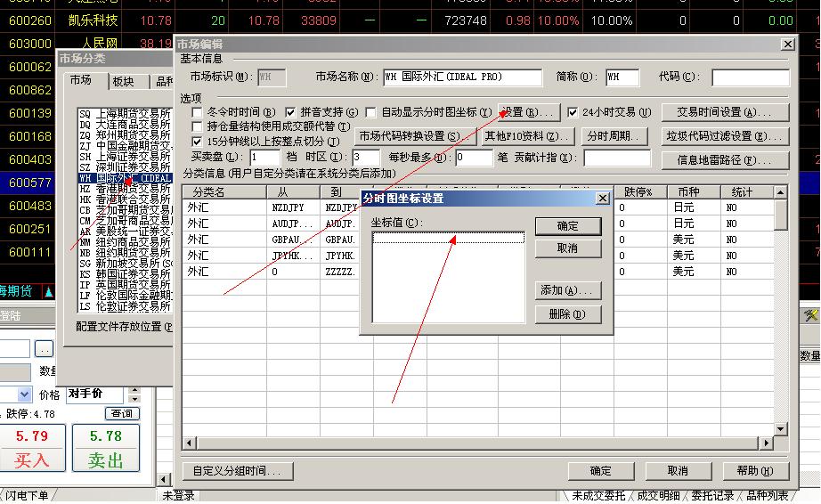Click the 买入 buy button at 5.79

coord(32,448)
